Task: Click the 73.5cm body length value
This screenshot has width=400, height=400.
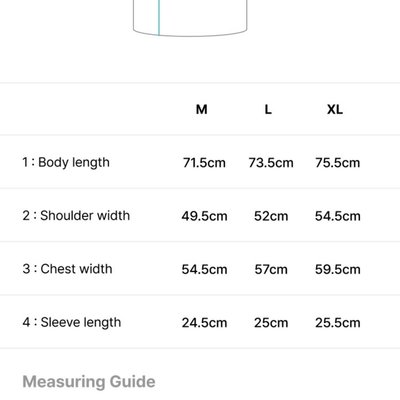Action: [x=271, y=163]
